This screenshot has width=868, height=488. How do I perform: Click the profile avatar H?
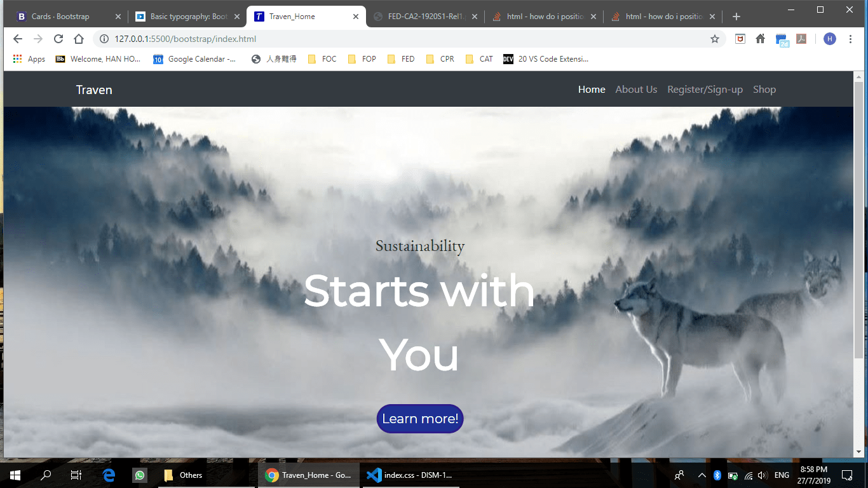pyautogui.click(x=830, y=39)
